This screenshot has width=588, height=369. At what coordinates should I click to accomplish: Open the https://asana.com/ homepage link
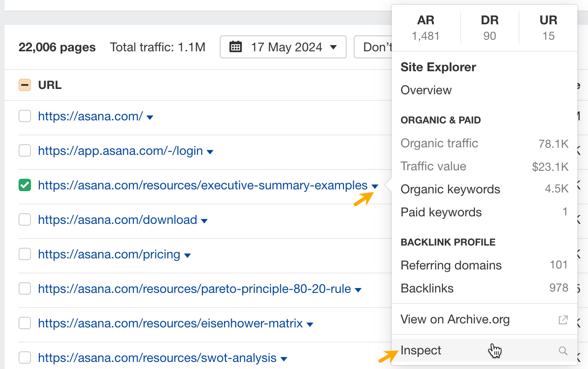click(88, 116)
